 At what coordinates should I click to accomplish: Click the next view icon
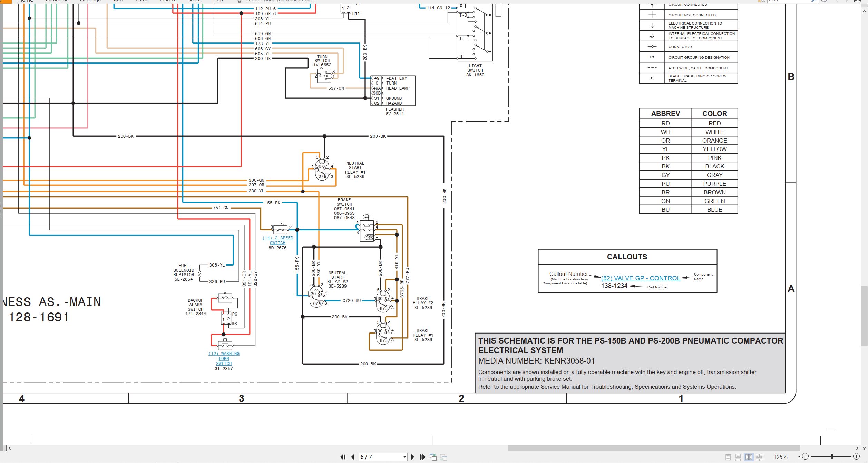(443, 457)
